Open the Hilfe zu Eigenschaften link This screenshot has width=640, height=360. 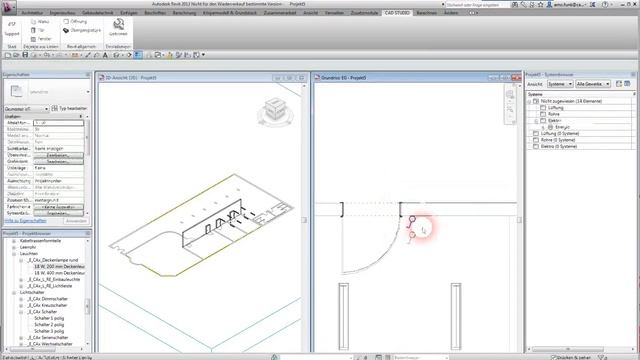click(x=25, y=221)
